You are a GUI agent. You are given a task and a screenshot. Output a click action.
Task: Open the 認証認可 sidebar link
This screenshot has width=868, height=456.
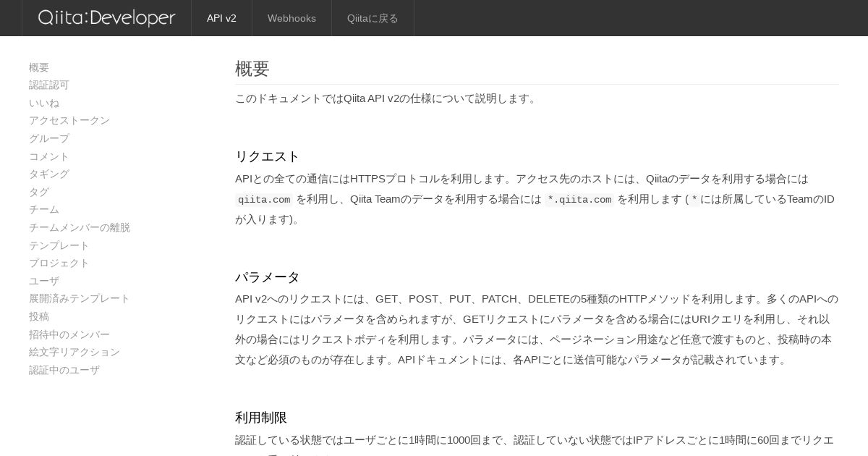click(x=49, y=85)
